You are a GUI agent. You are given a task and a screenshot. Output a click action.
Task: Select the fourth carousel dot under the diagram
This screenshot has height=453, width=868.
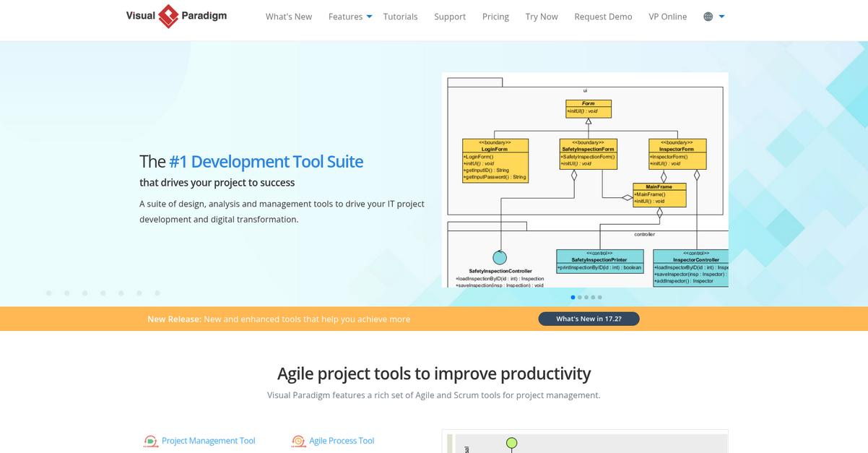593,297
